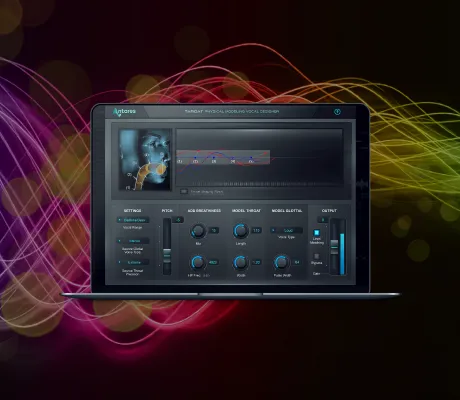Click the throat model face graphic

pyautogui.click(x=146, y=160)
